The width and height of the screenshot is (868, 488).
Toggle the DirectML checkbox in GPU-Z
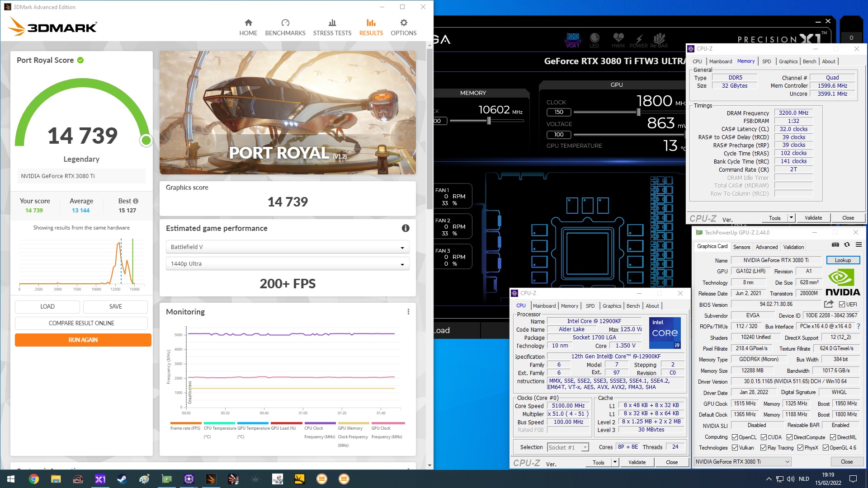(x=833, y=437)
